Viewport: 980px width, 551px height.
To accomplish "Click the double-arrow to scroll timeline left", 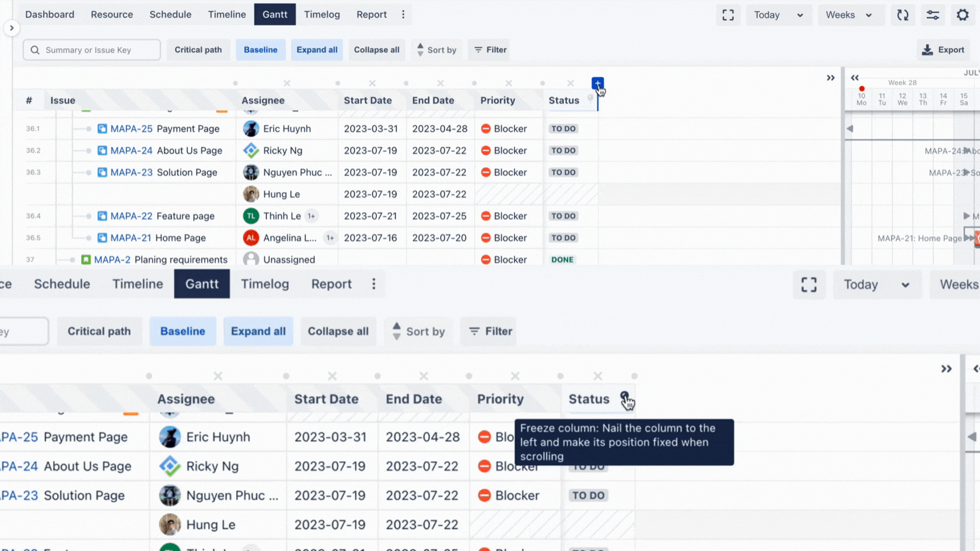I will click(855, 77).
